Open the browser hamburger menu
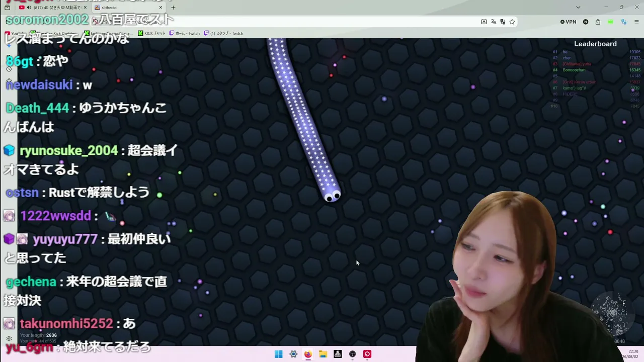 click(x=636, y=22)
